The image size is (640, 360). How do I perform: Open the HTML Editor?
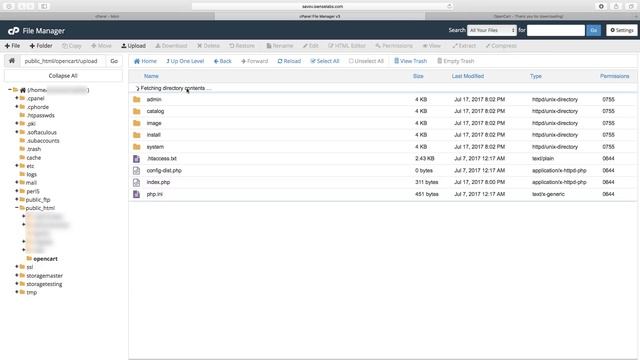(x=347, y=46)
